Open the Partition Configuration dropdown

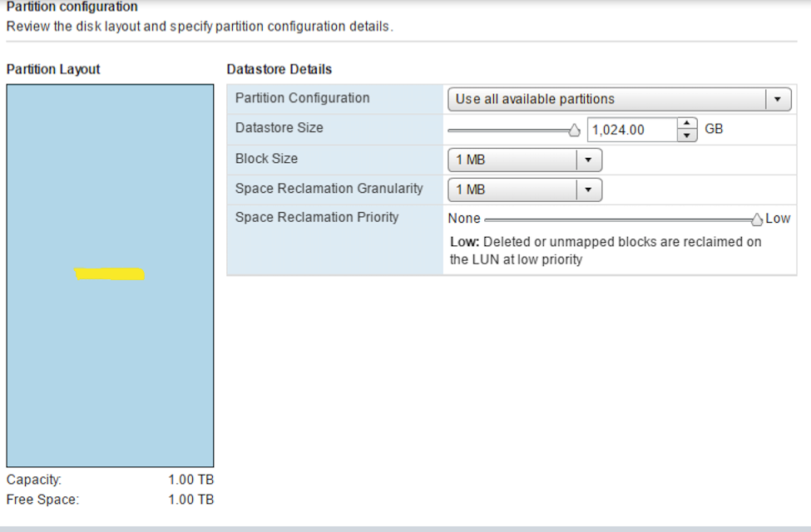[607, 99]
